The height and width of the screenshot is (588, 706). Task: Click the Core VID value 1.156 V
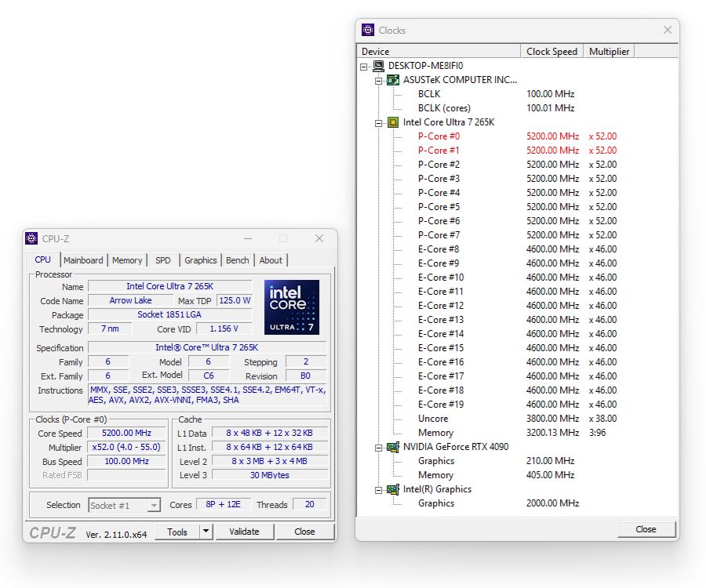point(224,328)
